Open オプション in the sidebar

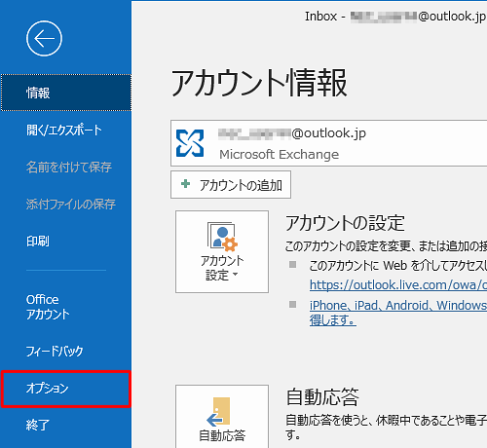click(x=66, y=389)
